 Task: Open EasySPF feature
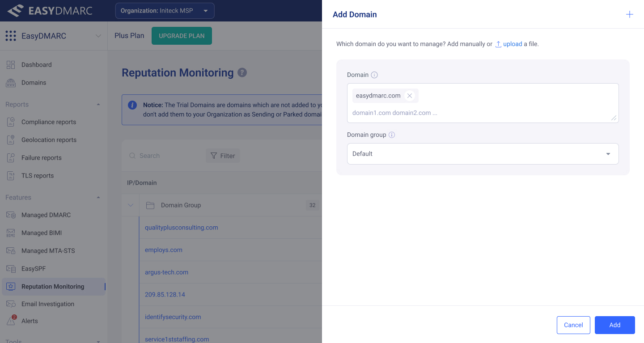pyautogui.click(x=34, y=269)
